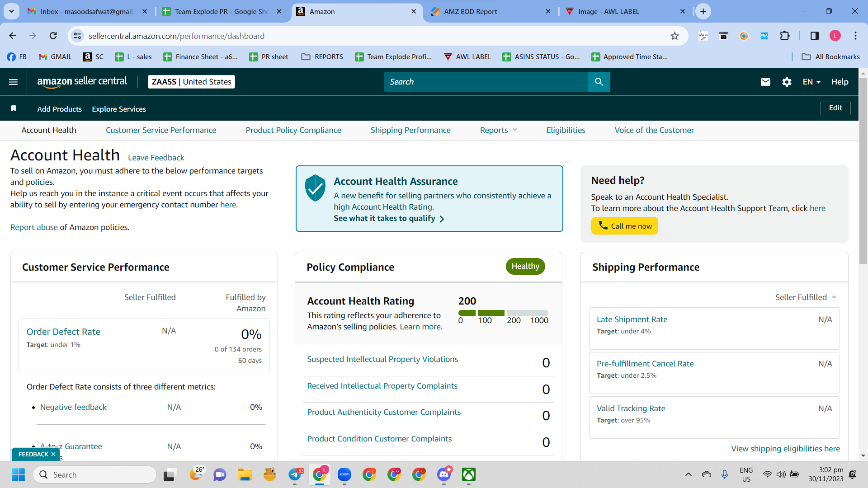Screen dimensions: 868x488
Task: Open Product Authenticity Customer Complaints
Action: 384,412
